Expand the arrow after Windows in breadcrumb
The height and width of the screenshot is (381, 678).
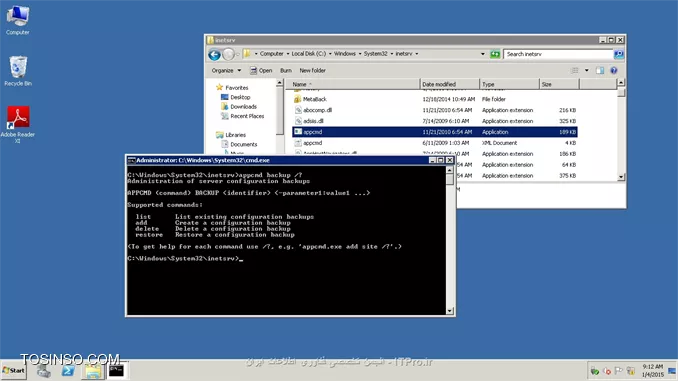tap(360, 54)
